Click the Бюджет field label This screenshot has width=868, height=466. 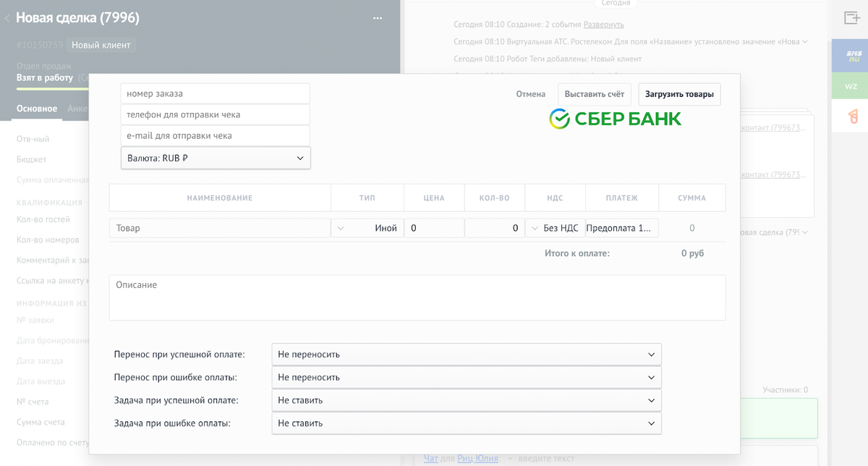click(x=32, y=159)
